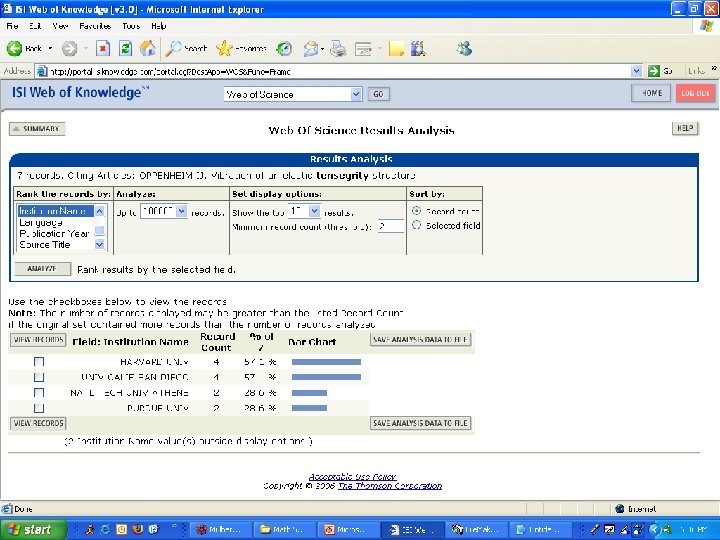The width and height of the screenshot is (720, 540).
Task: Open the Messenger buddy icon
Action: click(464, 48)
